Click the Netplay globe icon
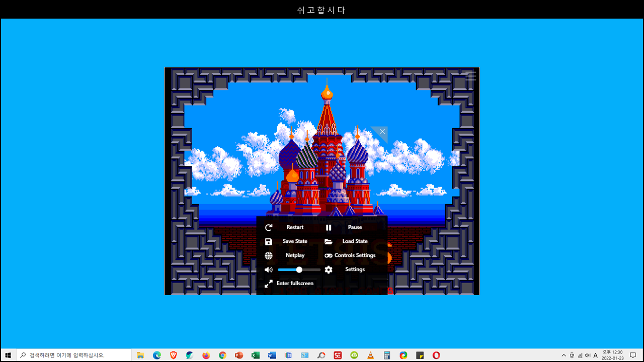Viewport: 644px width, 362px height. pos(269,255)
